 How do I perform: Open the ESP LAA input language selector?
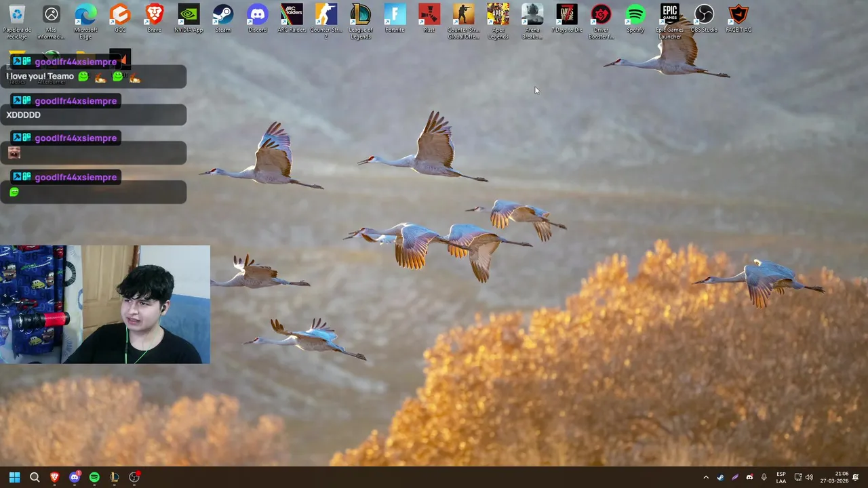coord(781,477)
